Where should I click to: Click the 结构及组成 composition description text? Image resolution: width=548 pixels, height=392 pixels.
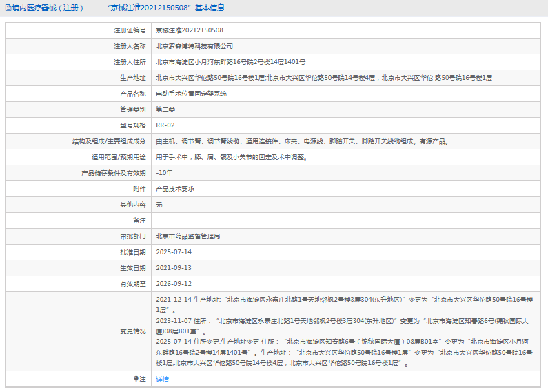(x=302, y=141)
